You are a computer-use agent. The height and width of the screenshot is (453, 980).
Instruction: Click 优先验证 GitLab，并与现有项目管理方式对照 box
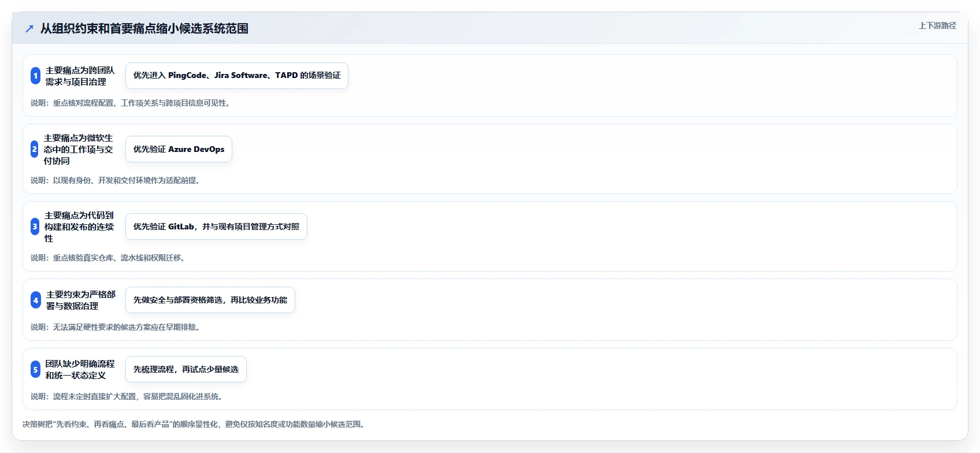point(216,226)
